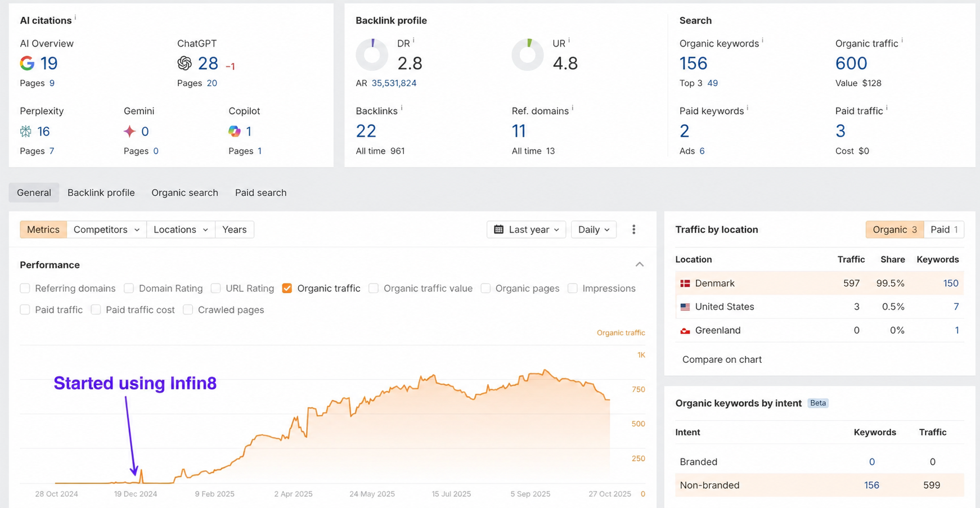This screenshot has width=980, height=508.
Task: Select Paid tab in Traffic by location
Action: tap(944, 230)
